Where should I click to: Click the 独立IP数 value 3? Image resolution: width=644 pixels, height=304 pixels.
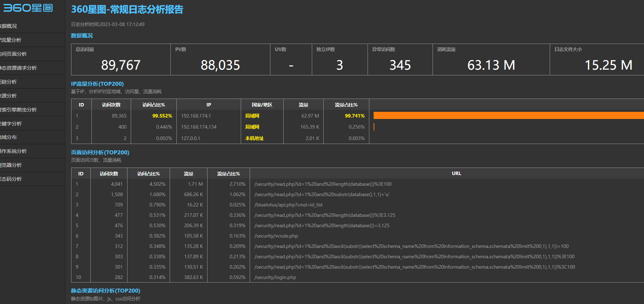pos(340,65)
